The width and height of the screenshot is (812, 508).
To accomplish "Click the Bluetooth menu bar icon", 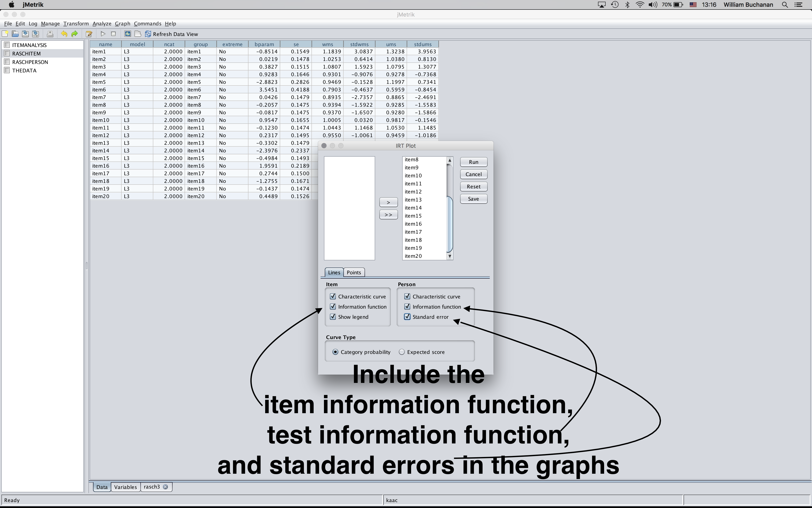I will point(627,5).
